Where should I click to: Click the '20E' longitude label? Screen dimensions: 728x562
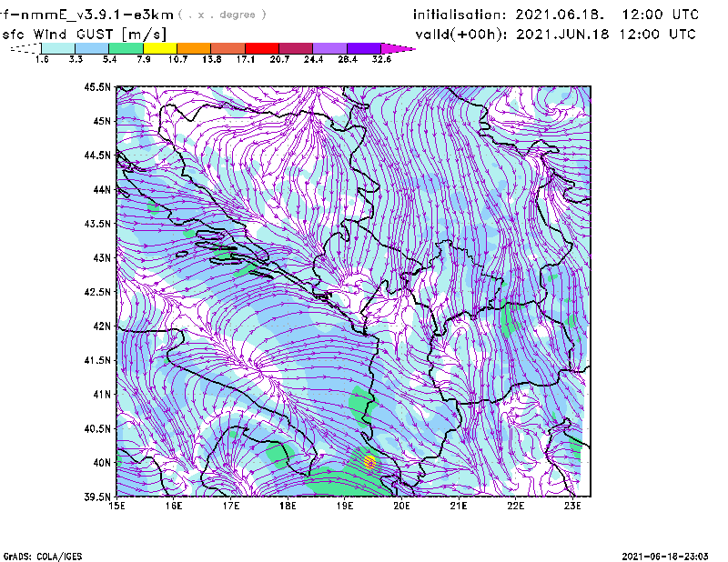(x=401, y=506)
